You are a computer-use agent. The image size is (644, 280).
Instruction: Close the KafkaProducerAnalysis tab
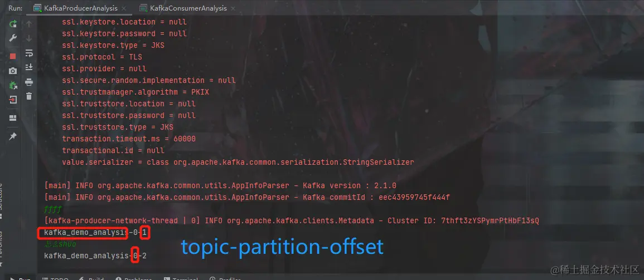(x=124, y=8)
